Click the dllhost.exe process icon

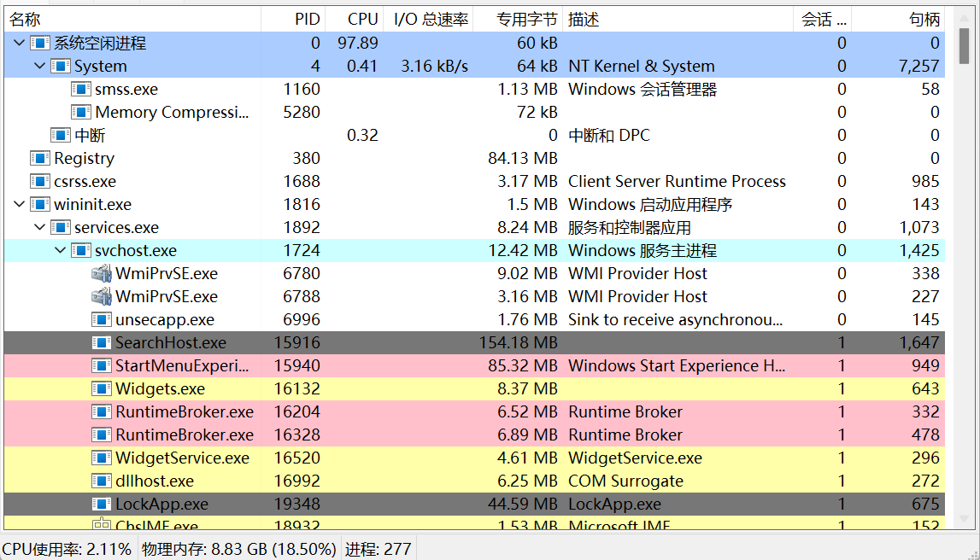coord(102,481)
